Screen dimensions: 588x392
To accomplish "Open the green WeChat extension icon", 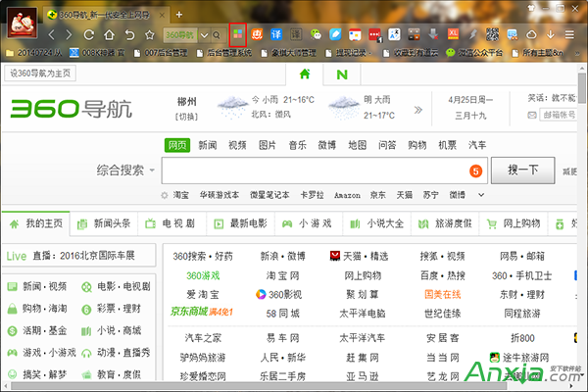I will [x=317, y=34].
